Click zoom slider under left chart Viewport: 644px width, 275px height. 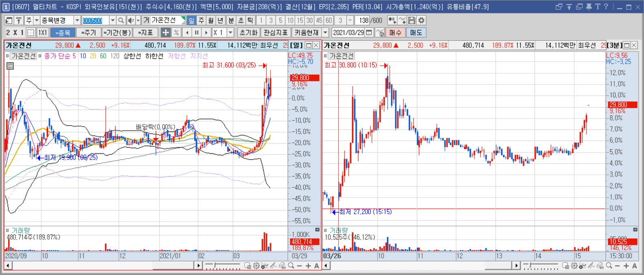point(223,266)
